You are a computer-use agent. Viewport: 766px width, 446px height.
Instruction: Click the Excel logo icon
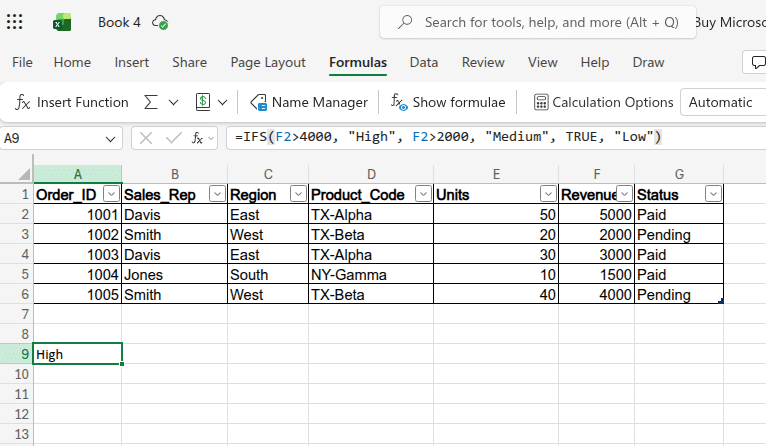click(62, 22)
